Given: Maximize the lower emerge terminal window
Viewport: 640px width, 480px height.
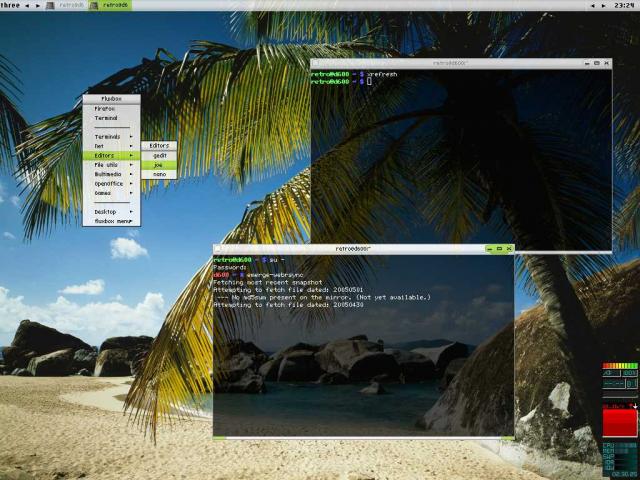Looking at the screenshot, I should point(499,249).
